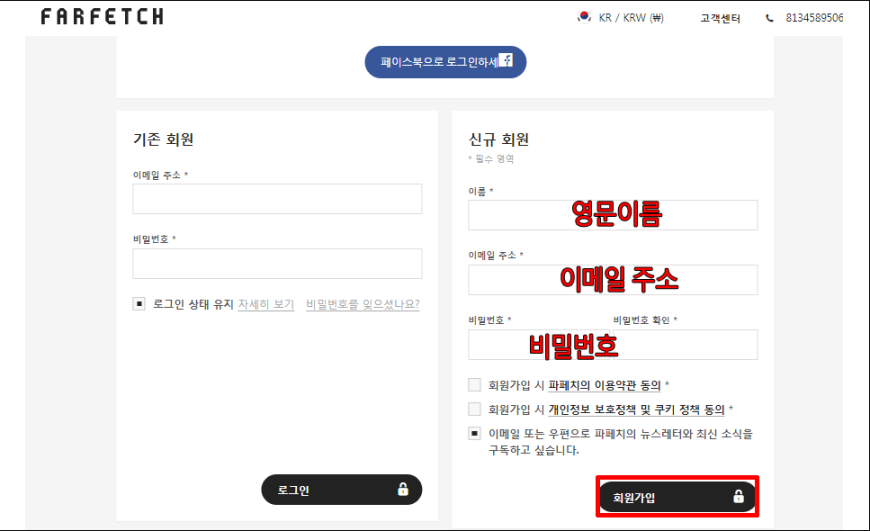
Task: Focus new member 이메일 주소 field
Action: 613,280
